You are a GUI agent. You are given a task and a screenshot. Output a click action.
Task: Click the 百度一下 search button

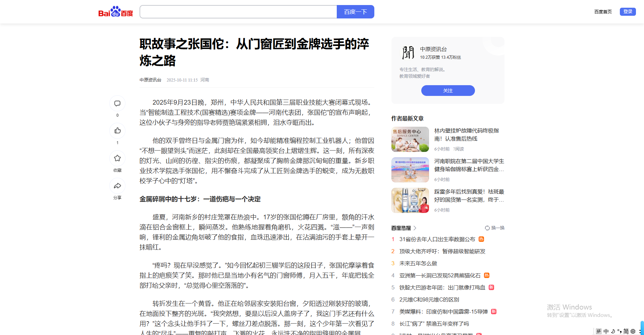[355, 12]
